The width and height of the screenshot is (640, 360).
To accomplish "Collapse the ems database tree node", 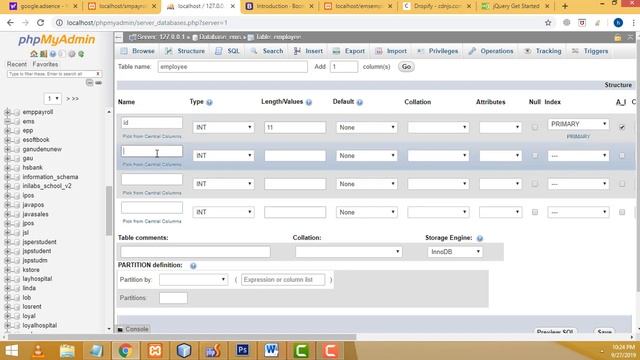I will [7, 122].
